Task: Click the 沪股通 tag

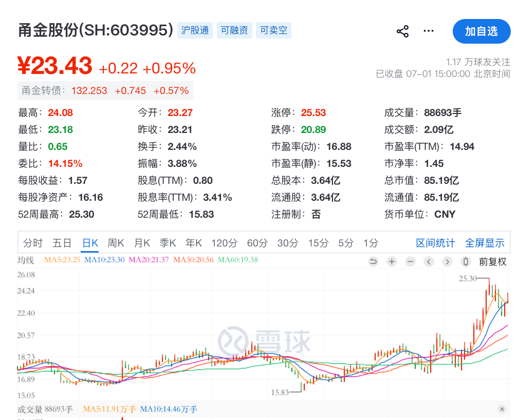Action: coord(195,30)
